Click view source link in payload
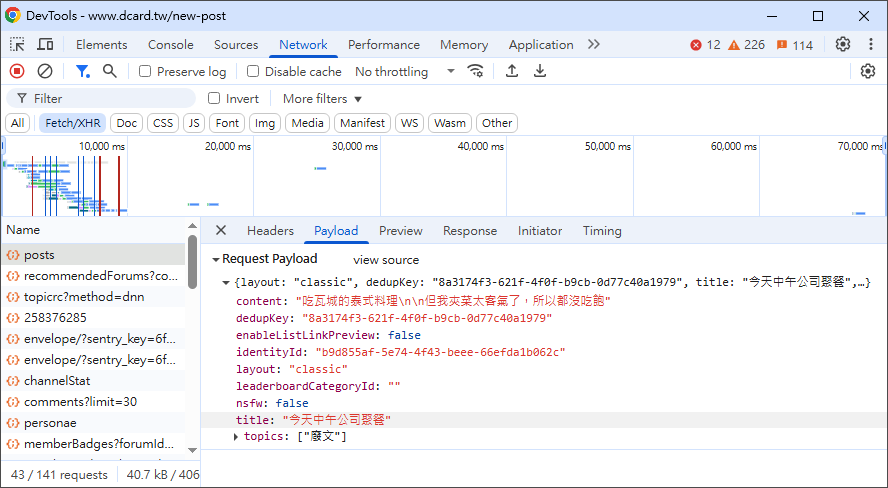 coord(386,260)
